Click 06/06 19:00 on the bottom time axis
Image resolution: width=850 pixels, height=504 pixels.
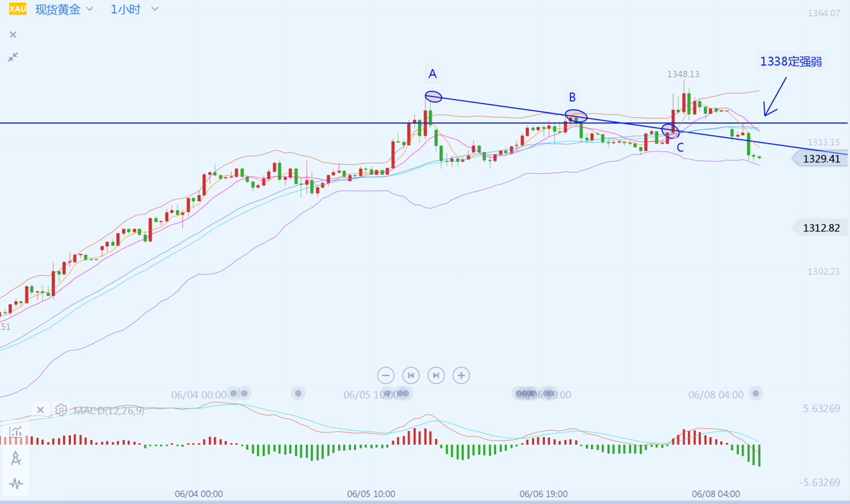tap(543, 494)
